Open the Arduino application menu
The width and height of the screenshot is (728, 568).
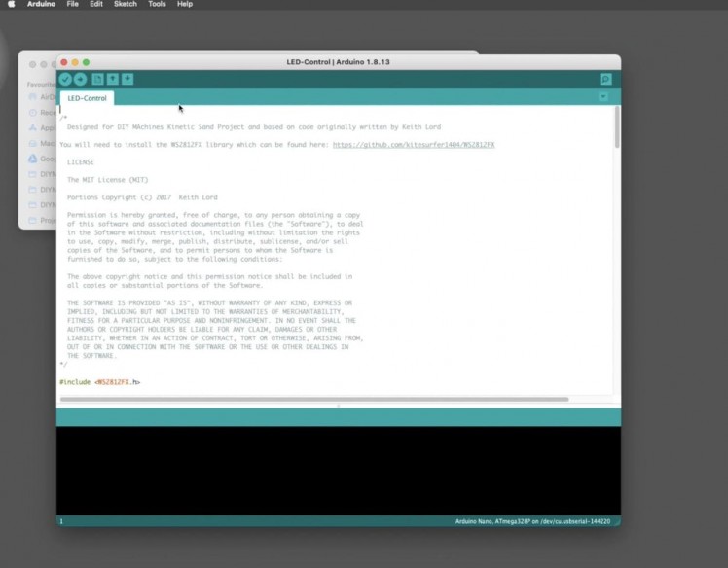(41, 4)
